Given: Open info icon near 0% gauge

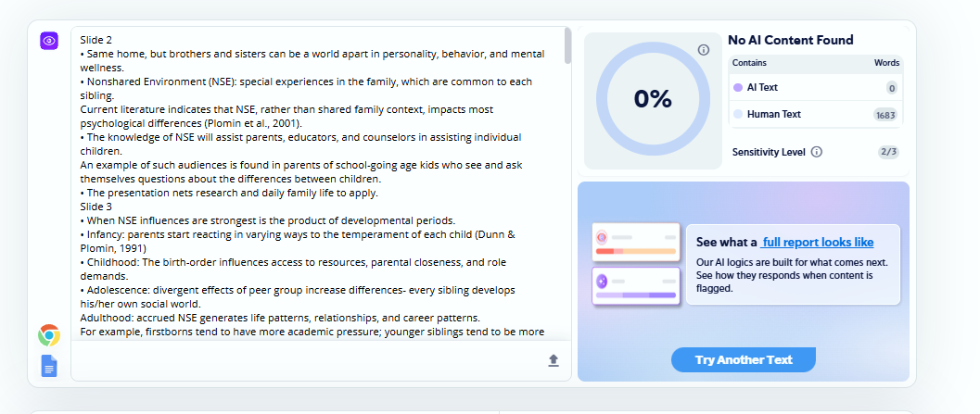Looking at the screenshot, I should coord(704,50).
